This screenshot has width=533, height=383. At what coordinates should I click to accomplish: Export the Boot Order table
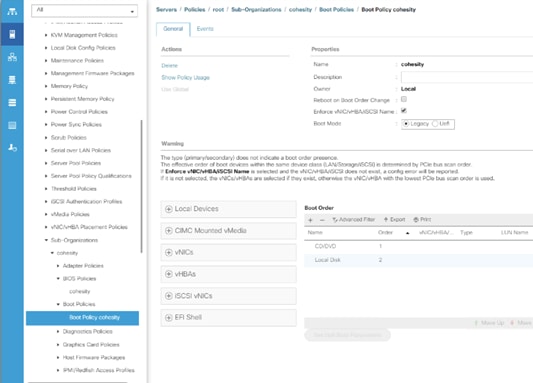click(x=394, y=220)
